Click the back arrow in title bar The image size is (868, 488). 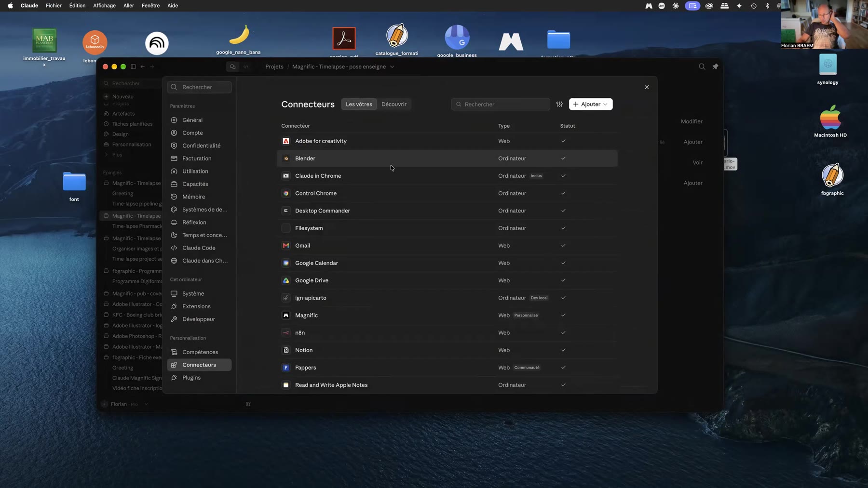[143, 67]
